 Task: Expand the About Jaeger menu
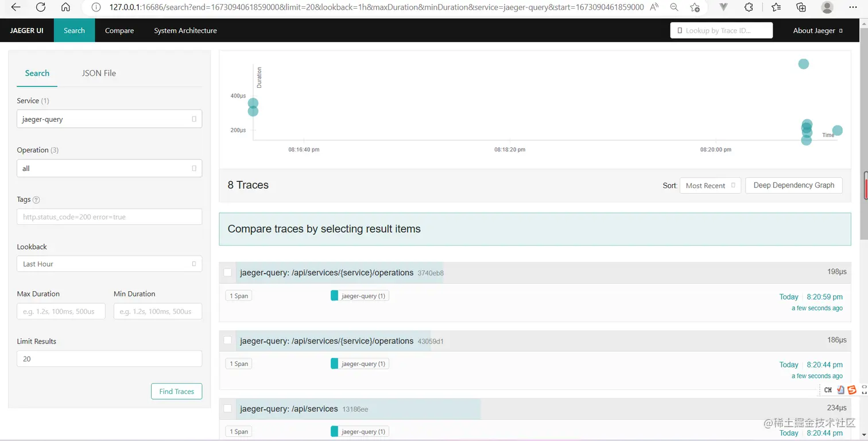coord(818,30)
